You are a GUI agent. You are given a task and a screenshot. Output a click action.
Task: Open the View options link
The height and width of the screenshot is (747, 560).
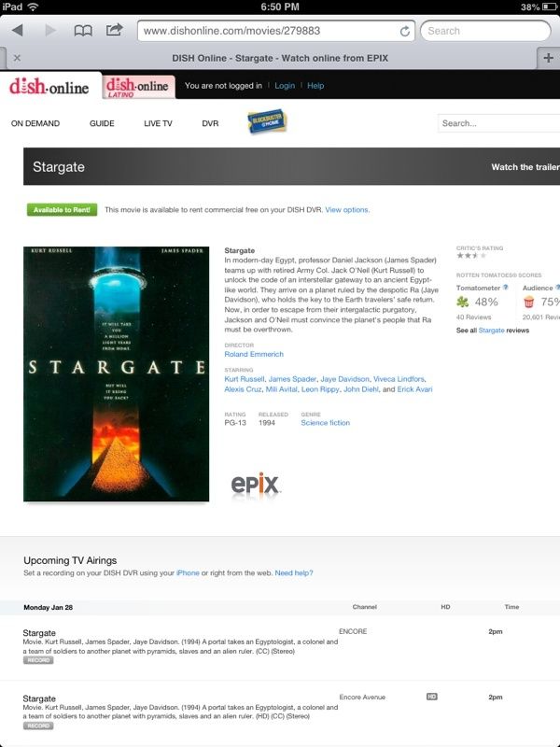pos(347,209)
